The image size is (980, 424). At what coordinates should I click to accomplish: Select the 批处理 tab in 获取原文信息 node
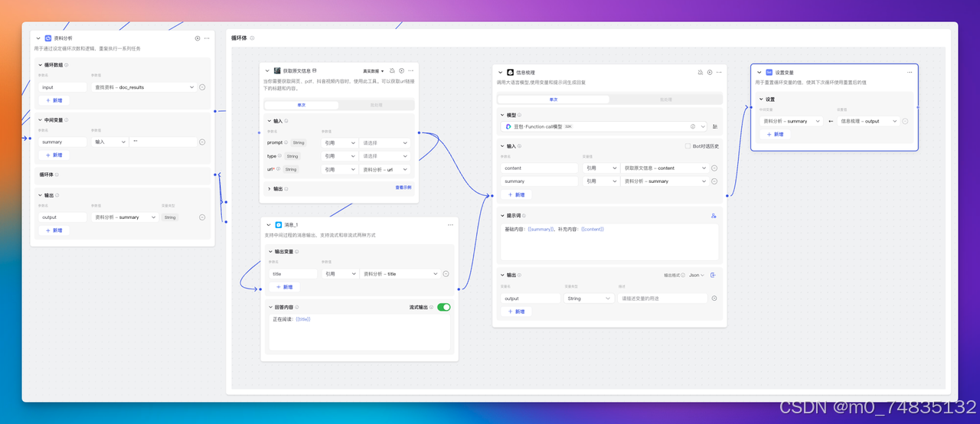point(376,104)
